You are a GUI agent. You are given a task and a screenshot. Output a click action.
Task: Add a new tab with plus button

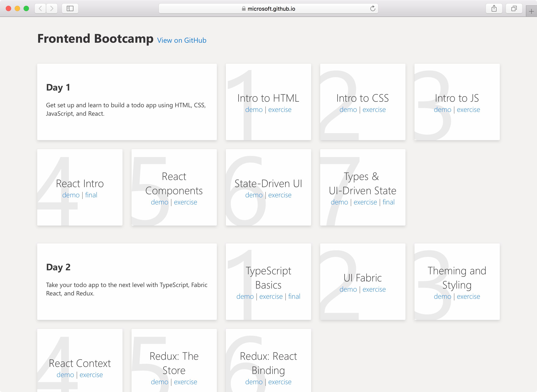click(531, 11)
